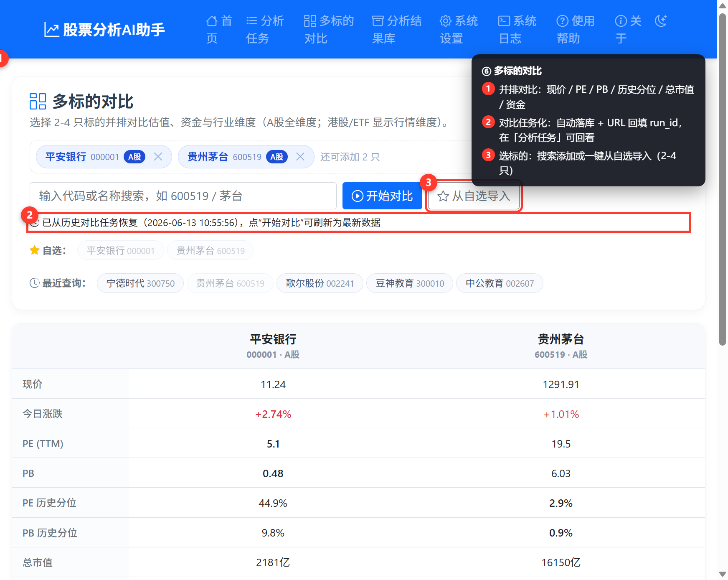Click the 贵州茅台 column header

click(x=561, y=346)
